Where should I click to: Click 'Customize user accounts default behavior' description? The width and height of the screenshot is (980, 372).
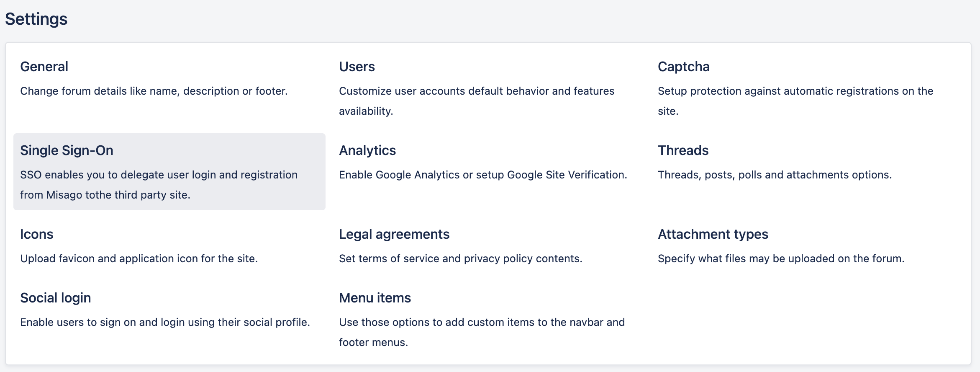476,91
